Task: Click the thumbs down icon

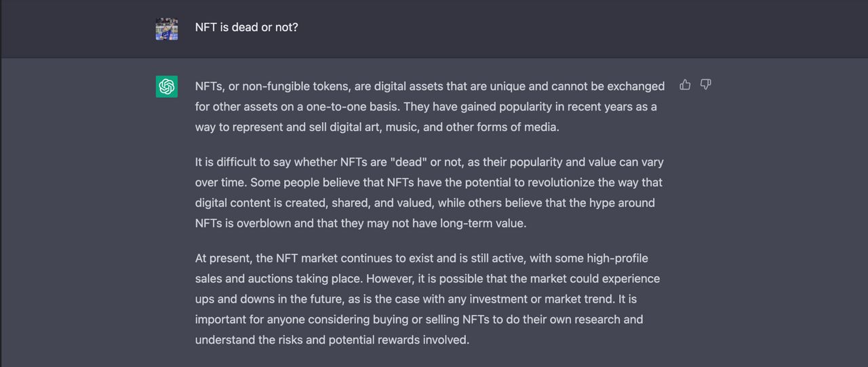Action: click(x=705, y=85)
